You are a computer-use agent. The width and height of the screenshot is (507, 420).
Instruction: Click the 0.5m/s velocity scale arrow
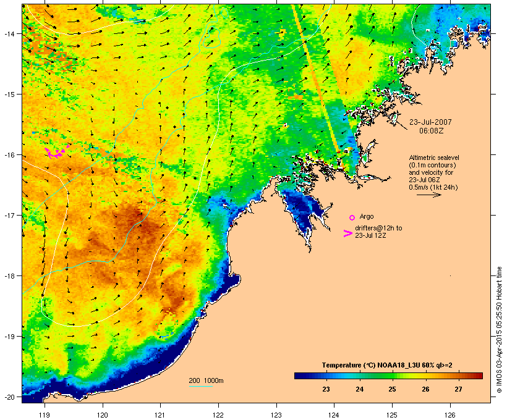(428, 195)
